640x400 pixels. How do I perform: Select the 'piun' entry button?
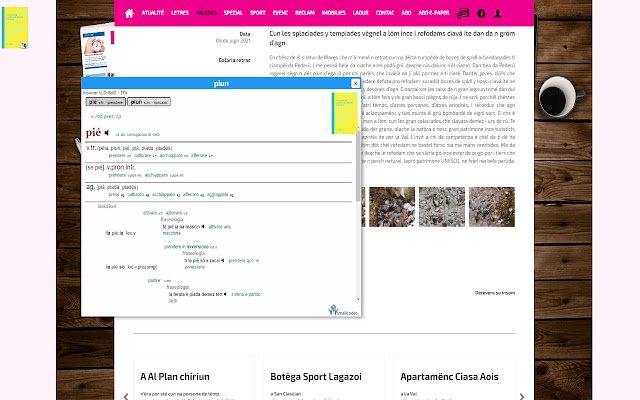149,102
